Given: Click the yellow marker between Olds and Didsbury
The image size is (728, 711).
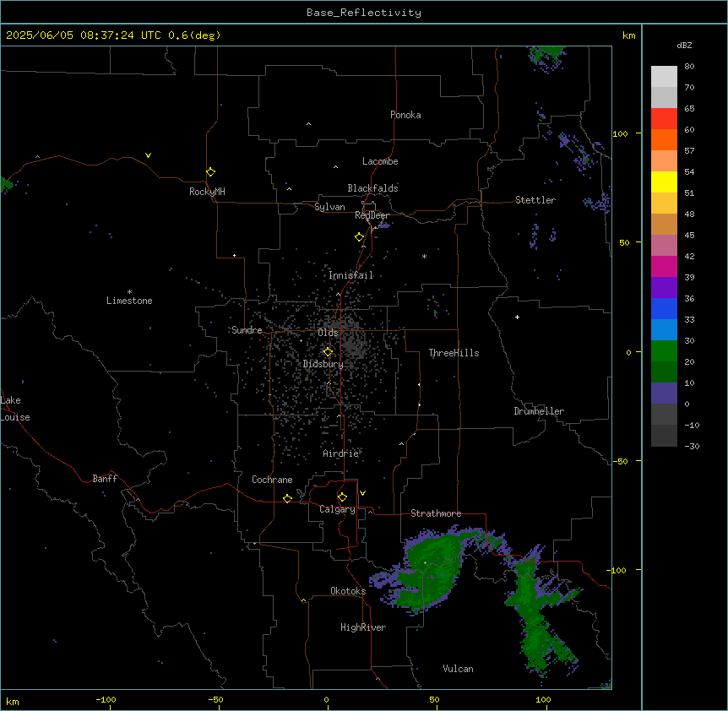Looking at the screenshot, I should point(328,352).
